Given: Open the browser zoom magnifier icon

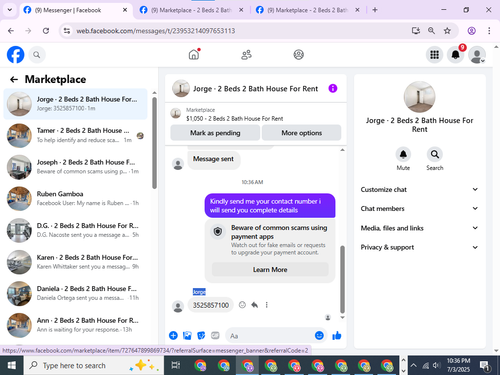Looking at the screenshot, I should click(x=431, y=31).
